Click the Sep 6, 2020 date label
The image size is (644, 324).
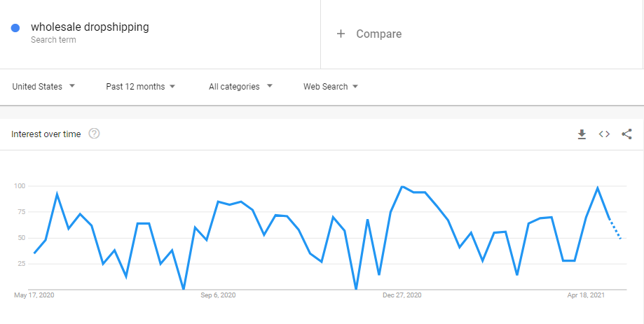click(x=218, y=295)
